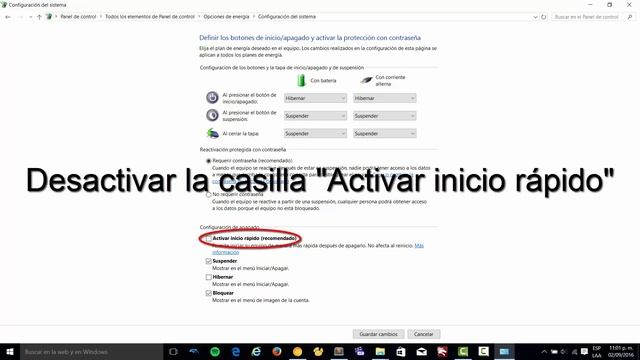
Task: Click the laptop lid icon next to cerrar la tapa
Action: (x=212, y=133)
